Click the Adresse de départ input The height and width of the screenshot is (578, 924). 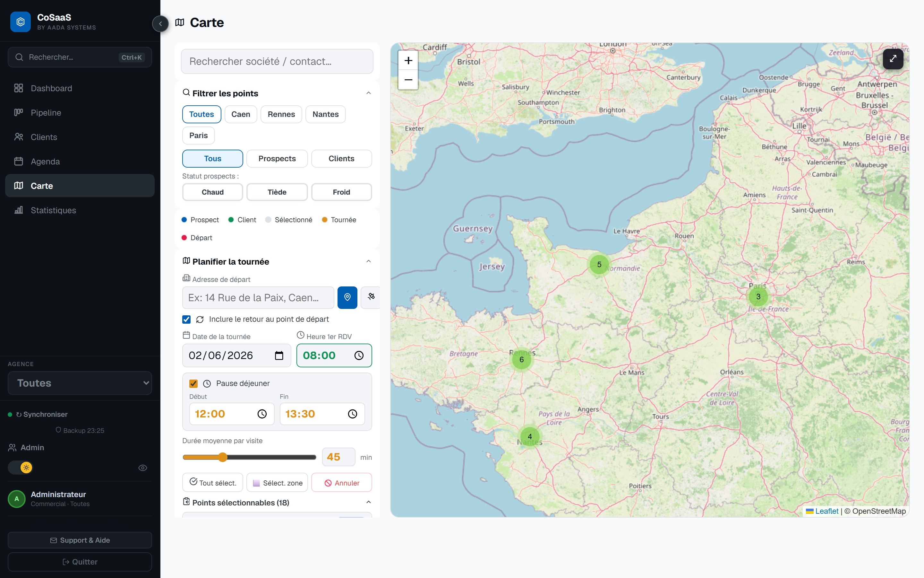[258, 297]
